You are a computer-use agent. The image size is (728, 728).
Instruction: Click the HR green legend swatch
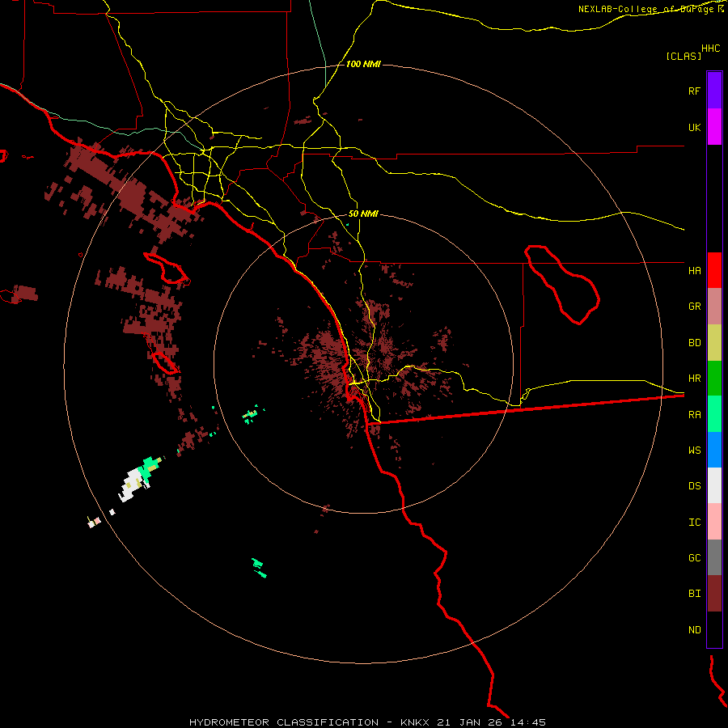coord(714,379)
